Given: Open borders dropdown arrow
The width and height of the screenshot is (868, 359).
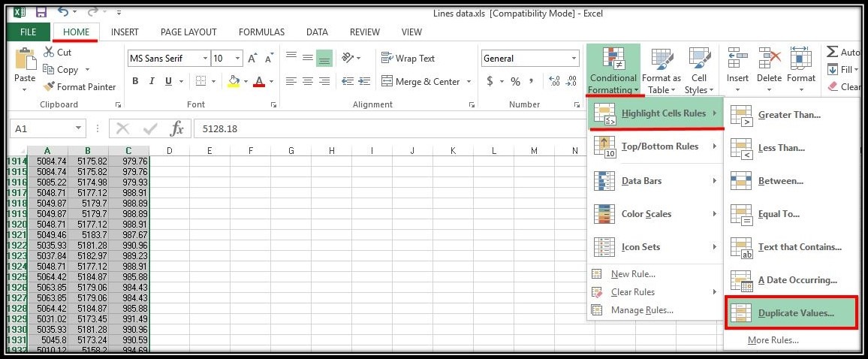Looking at the screenshot, I should click(214, 81).
